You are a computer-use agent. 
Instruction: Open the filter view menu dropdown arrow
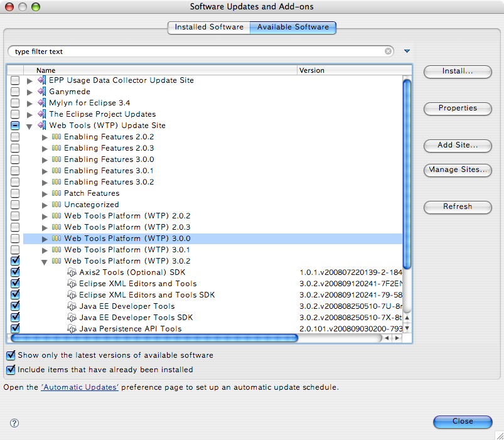coord(407,51)
